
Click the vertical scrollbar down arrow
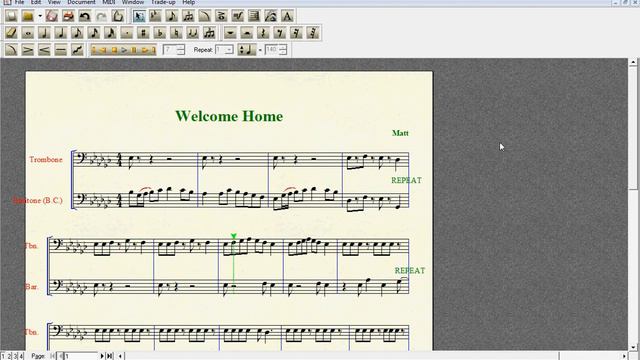click(633, 347)
